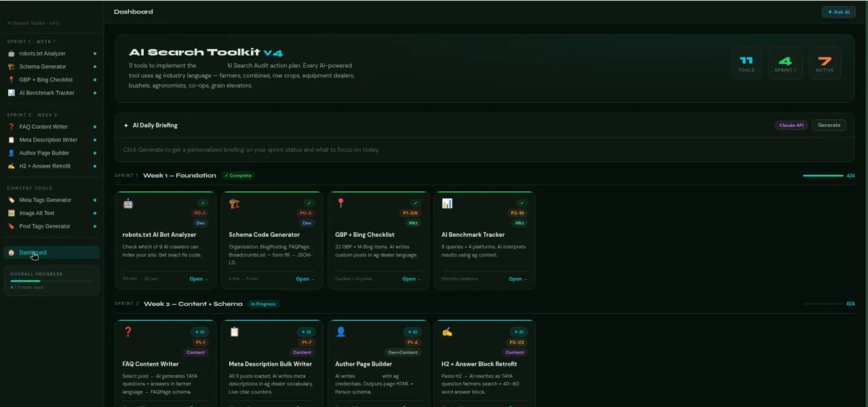Open the robots.txt AI Bot Analyzer card link
The image size is (868, 407).
[x=199, y=279]
